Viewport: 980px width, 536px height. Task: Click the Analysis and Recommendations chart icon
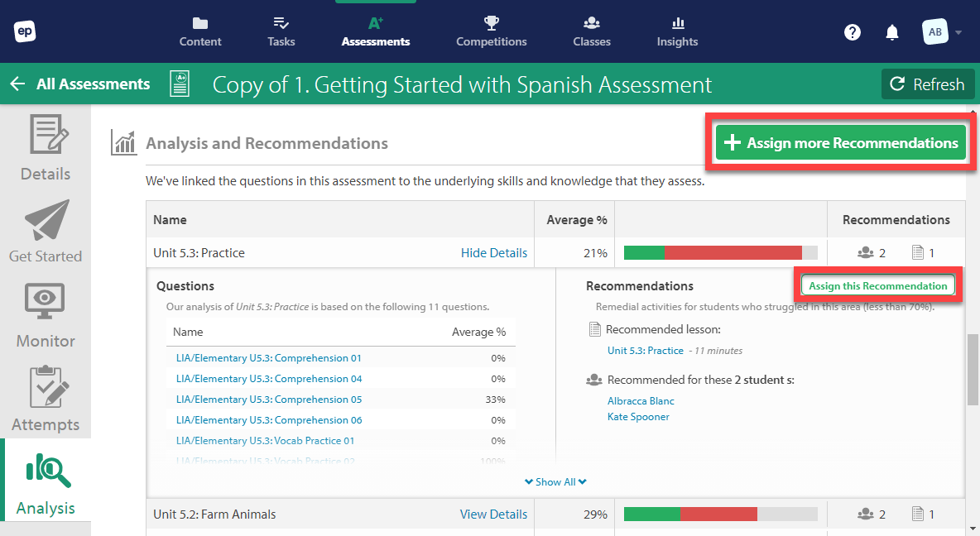pyautogui.click(x=124, y=142)
